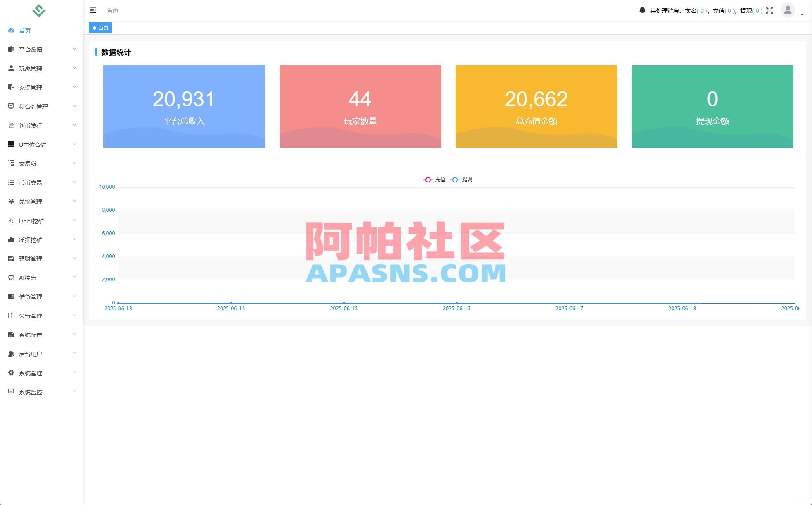Select the 玩家管理 user icon in sidebar
Image resolution: width=812 pixels, height=505 pixels.
pyautogui.click(x=10, y=68)
